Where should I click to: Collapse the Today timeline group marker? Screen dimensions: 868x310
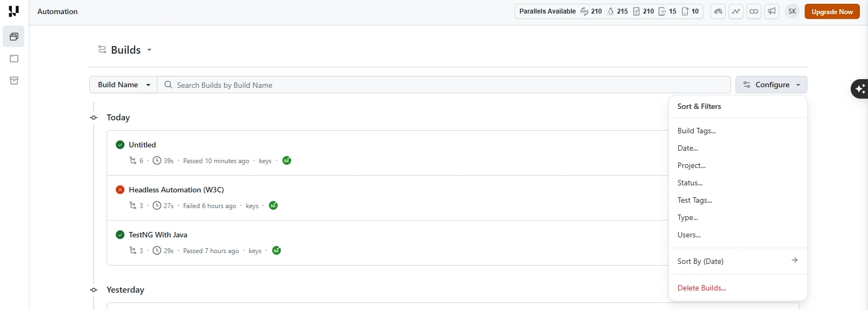point(94,118)
